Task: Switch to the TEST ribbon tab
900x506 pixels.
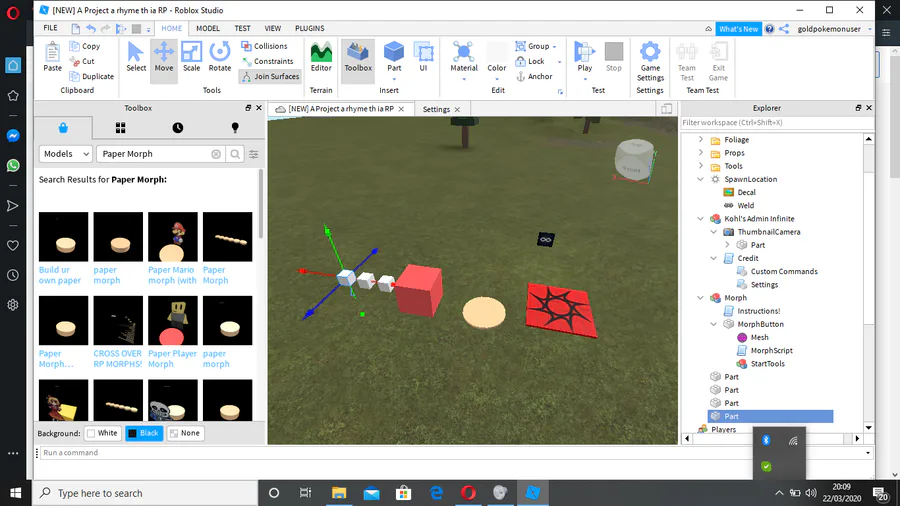Action: 242,28
